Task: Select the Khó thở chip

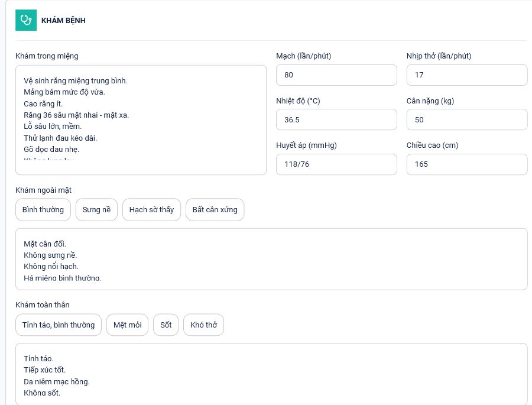Action: pos(203,325)
